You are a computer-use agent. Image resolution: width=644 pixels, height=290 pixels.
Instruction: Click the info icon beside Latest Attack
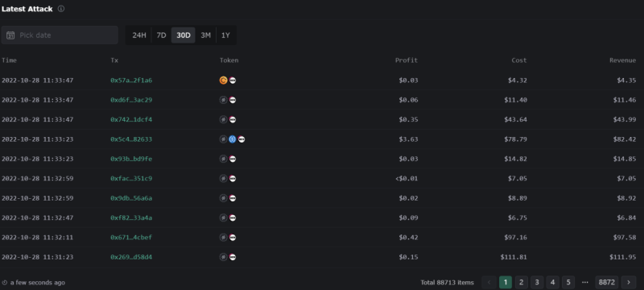point(61,9)
